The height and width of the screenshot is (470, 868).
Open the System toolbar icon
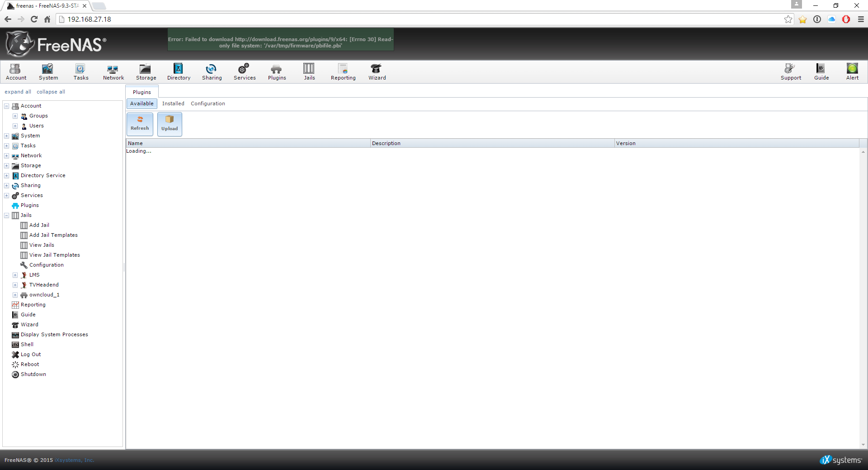coord(48,72)
